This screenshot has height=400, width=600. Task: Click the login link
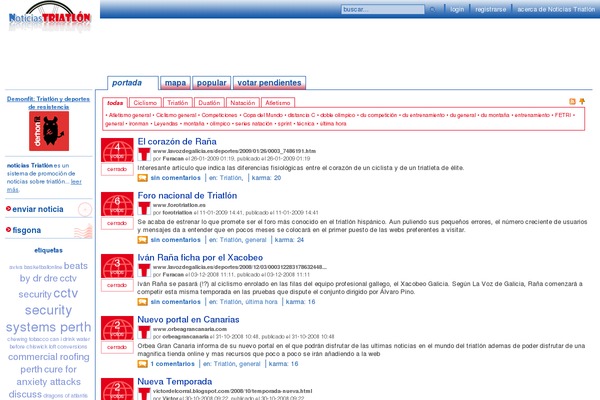coord(457,10)
